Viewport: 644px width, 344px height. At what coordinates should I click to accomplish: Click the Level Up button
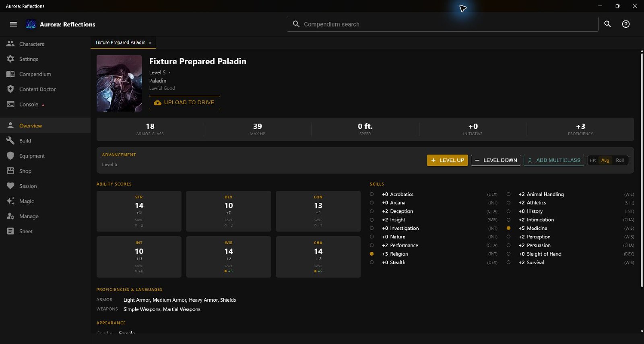pos(447,160)
